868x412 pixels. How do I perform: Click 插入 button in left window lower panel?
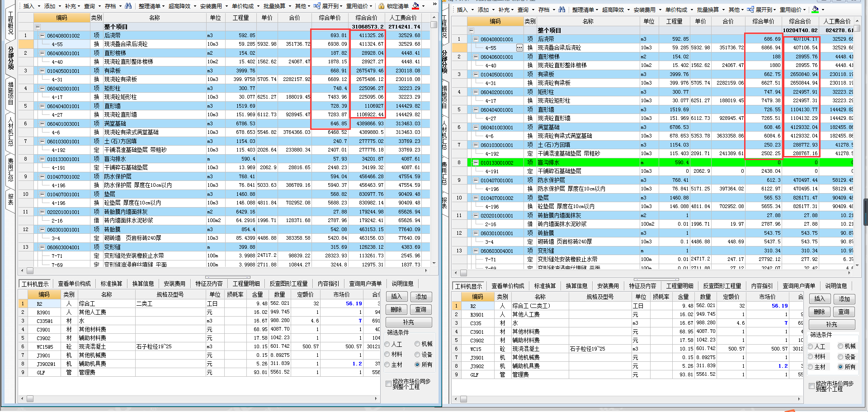coord(396,297)
